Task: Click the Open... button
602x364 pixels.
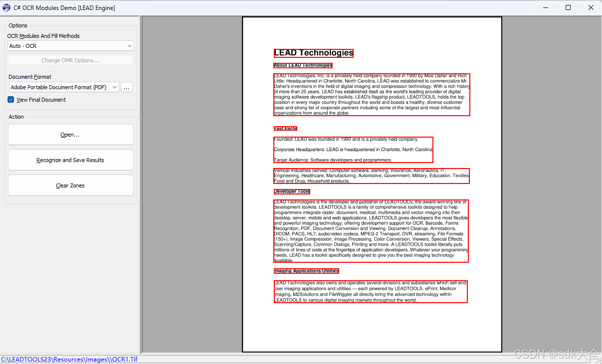Action: (x=70, y=135)
